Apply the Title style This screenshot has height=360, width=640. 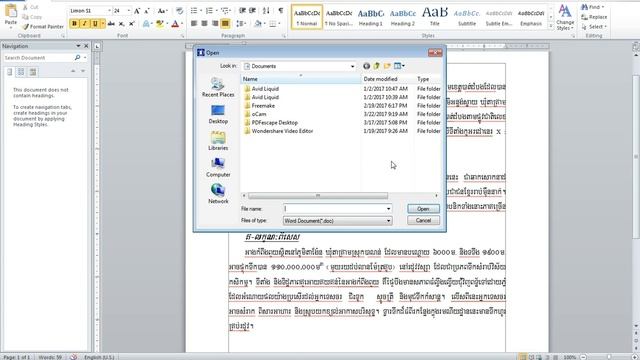tap(435, 17)
